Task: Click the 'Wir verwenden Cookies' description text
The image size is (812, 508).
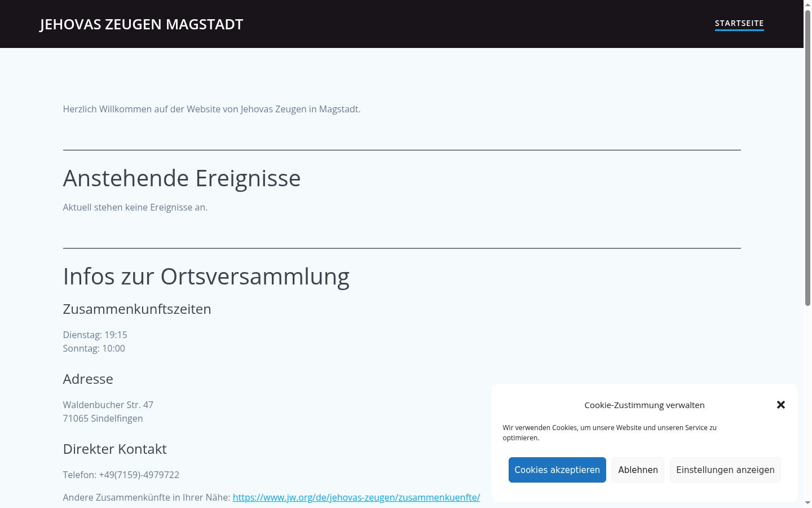Action: pos(610,432)
